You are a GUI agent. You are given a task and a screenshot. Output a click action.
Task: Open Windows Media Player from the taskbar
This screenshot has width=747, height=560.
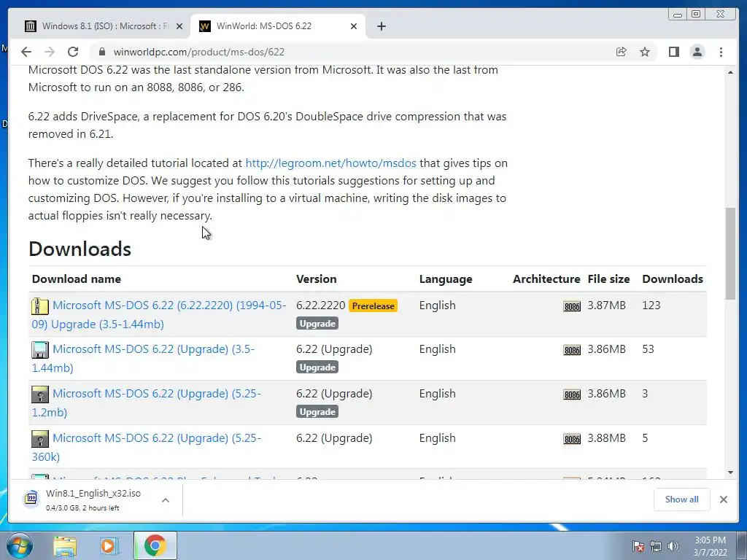109,546
